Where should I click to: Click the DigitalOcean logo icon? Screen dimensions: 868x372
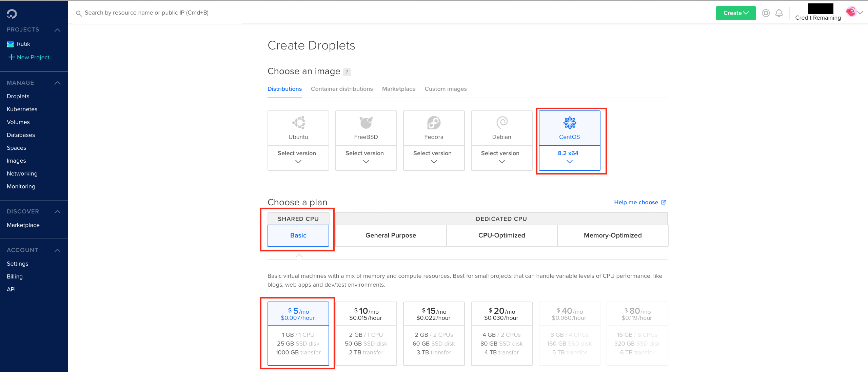pyautogui.click(x=12, y=14)
